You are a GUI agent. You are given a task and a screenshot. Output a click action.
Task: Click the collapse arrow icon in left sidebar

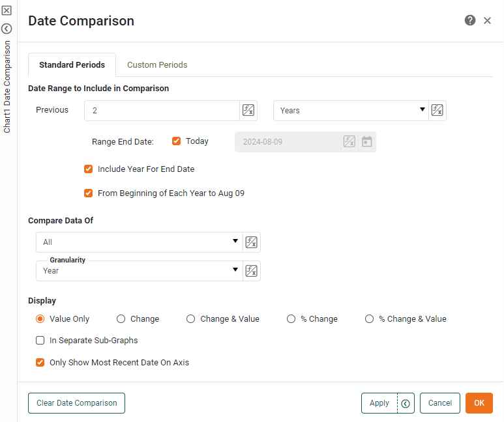7,29
